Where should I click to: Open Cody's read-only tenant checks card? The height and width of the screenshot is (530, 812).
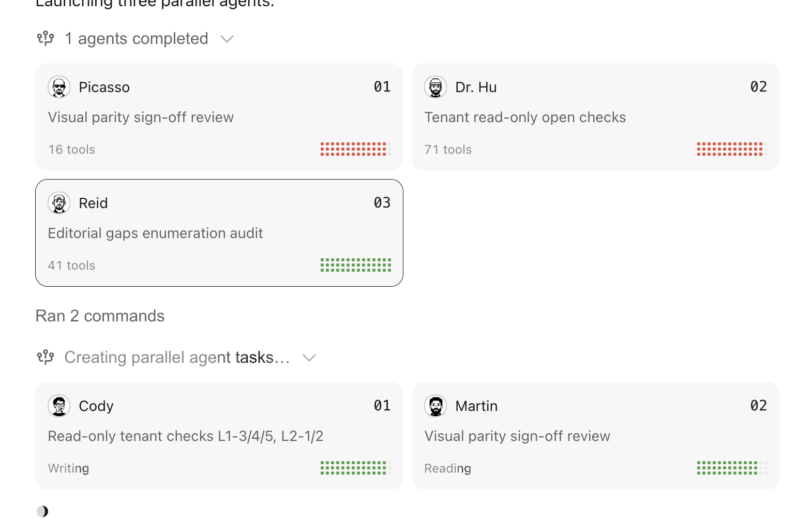click(x=219, y=436)
